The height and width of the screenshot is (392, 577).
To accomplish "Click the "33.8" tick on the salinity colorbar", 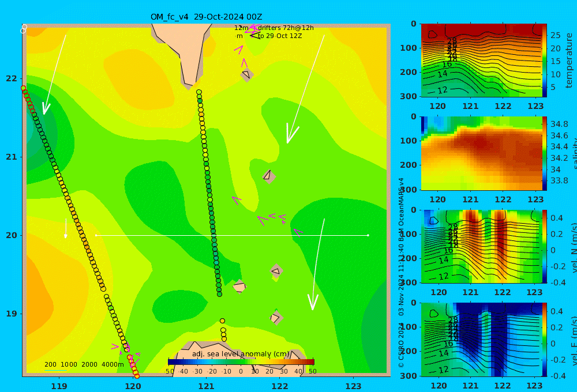I will click(x=559, y=180).
